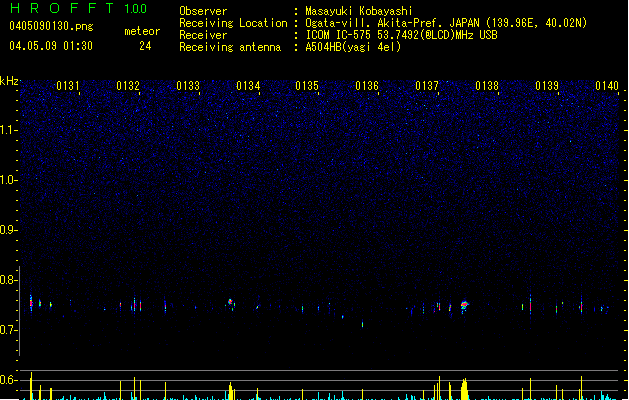Click the time marker 0139

[547, 86]
